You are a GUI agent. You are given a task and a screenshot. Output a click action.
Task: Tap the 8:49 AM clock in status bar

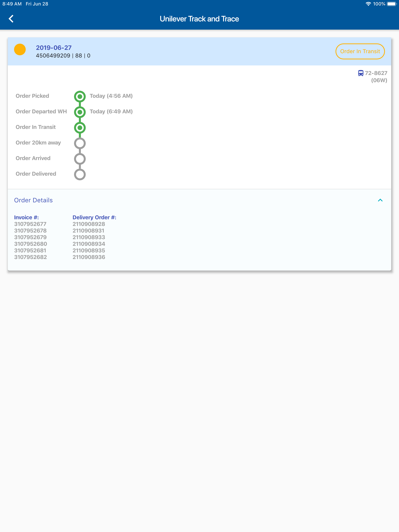12,4
